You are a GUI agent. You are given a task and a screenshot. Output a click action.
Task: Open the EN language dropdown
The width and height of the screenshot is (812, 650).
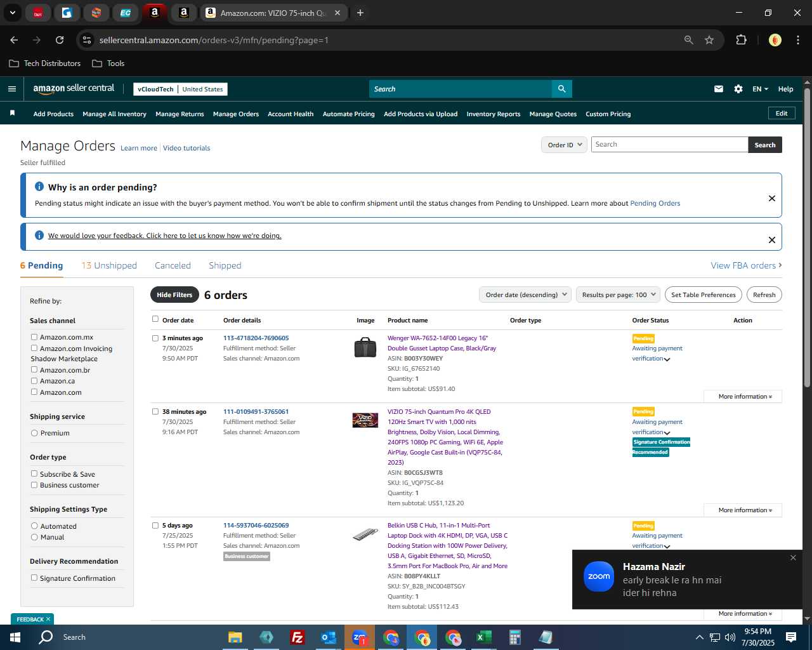(760, 89)
